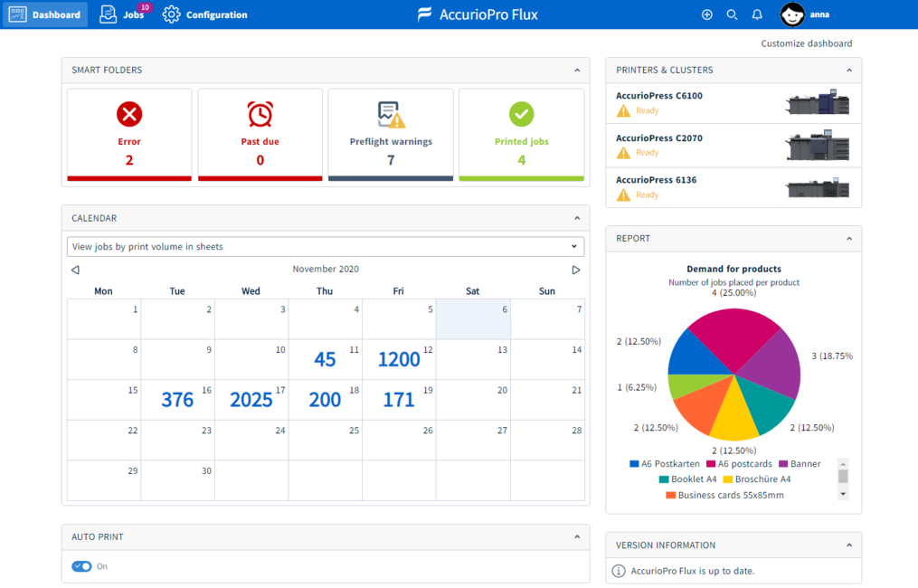The image size is (918, 588).
Task: Click the 200 sheets entry on November 18
Action: click(325, 400)
